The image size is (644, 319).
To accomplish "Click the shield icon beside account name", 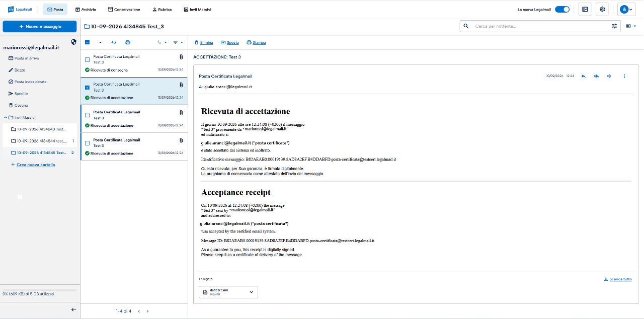I will tap(73, 42).
